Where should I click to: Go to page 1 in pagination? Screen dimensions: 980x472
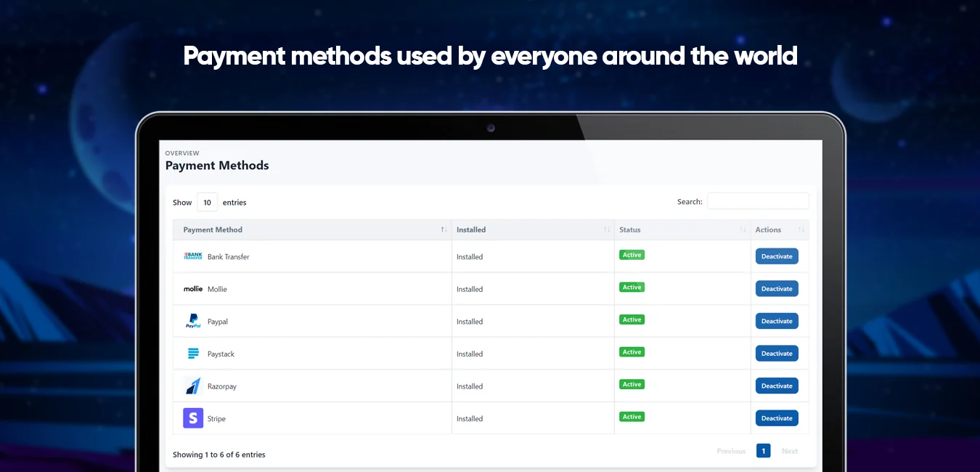(763, 451)
